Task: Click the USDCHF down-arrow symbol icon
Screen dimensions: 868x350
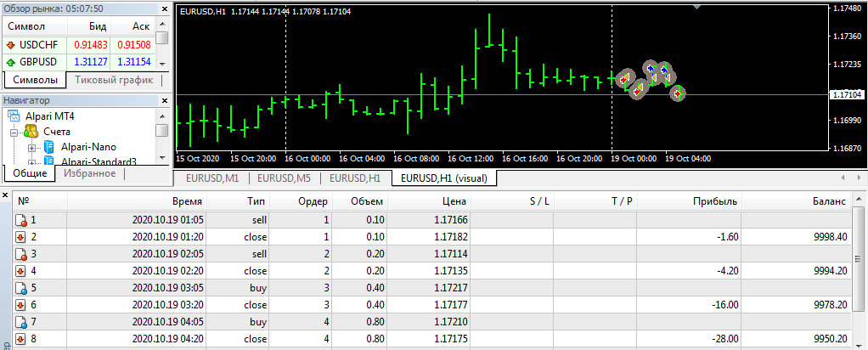Action: [x=11, y=44]
